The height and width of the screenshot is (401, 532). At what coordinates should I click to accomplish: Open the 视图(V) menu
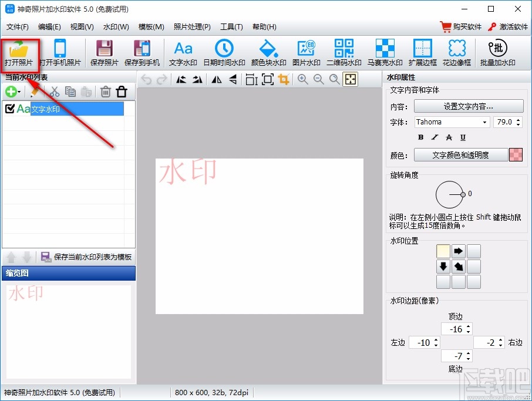[x=82, y=27]
